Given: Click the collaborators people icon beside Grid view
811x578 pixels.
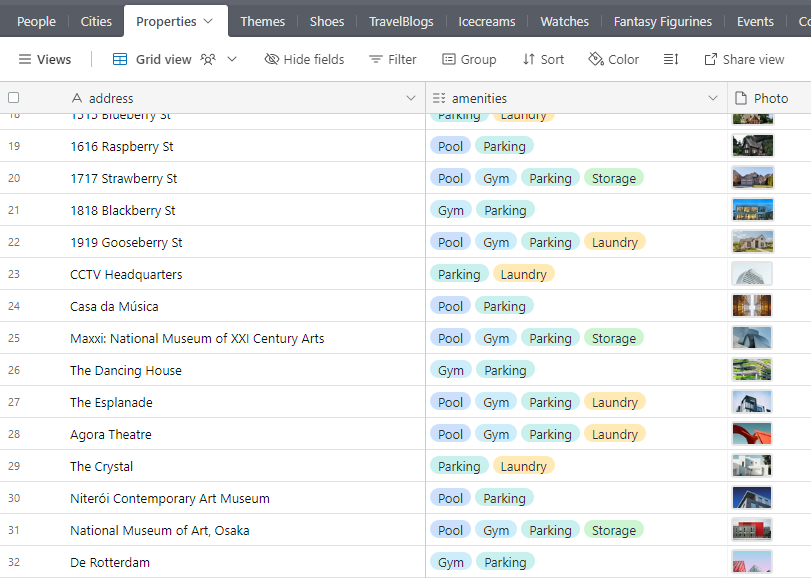Looking at the screenshot, I should click(208, 59).
